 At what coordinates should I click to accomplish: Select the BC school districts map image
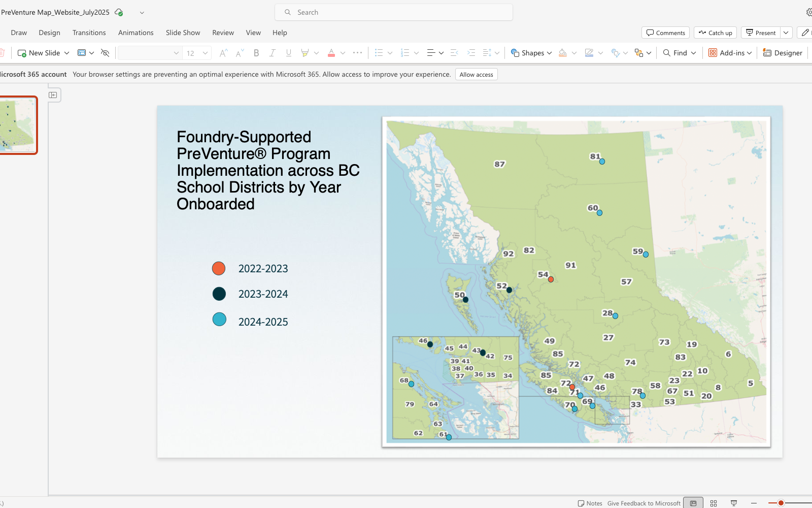(x=576, y=282)
